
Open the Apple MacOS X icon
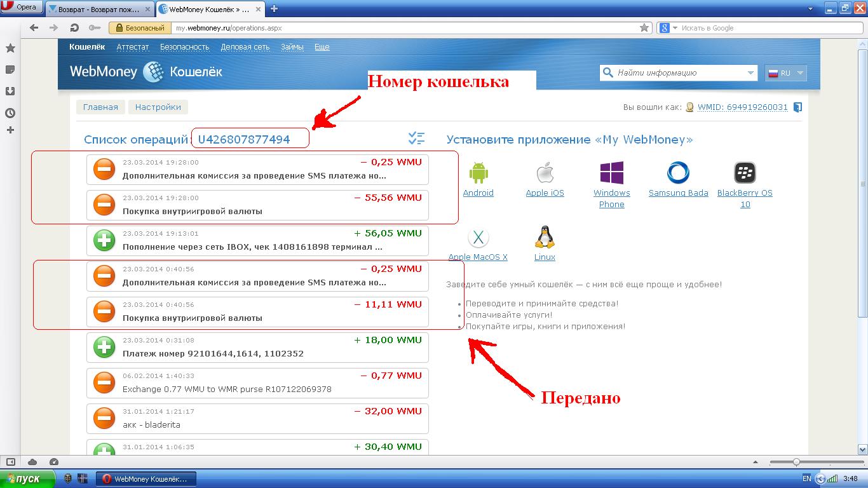tap(478, 238)
